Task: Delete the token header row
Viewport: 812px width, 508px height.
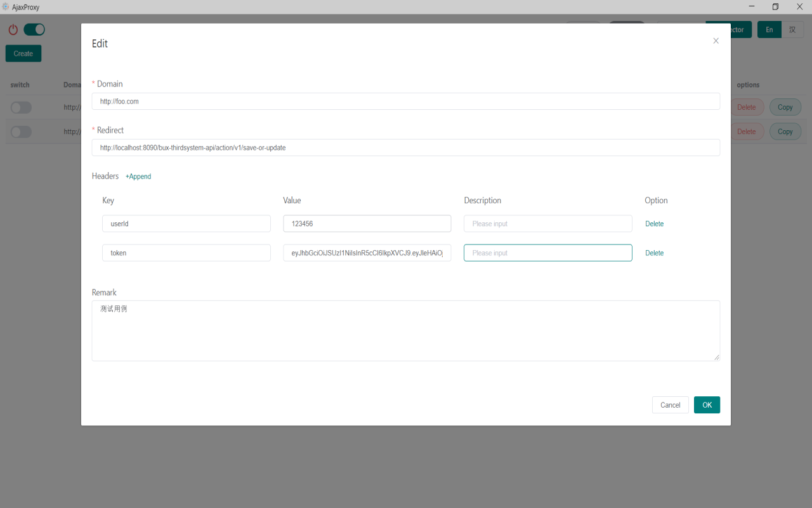Action: [654, 253]
